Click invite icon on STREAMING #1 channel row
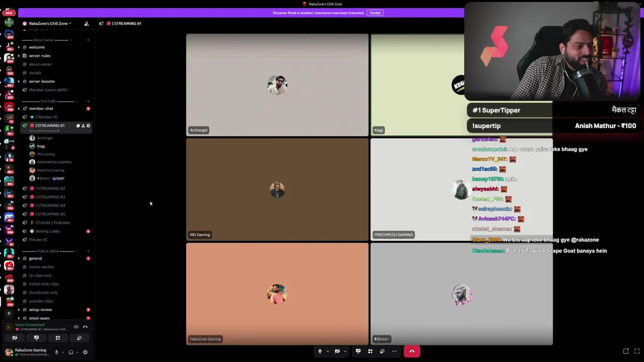 click(x=83, y=126)
